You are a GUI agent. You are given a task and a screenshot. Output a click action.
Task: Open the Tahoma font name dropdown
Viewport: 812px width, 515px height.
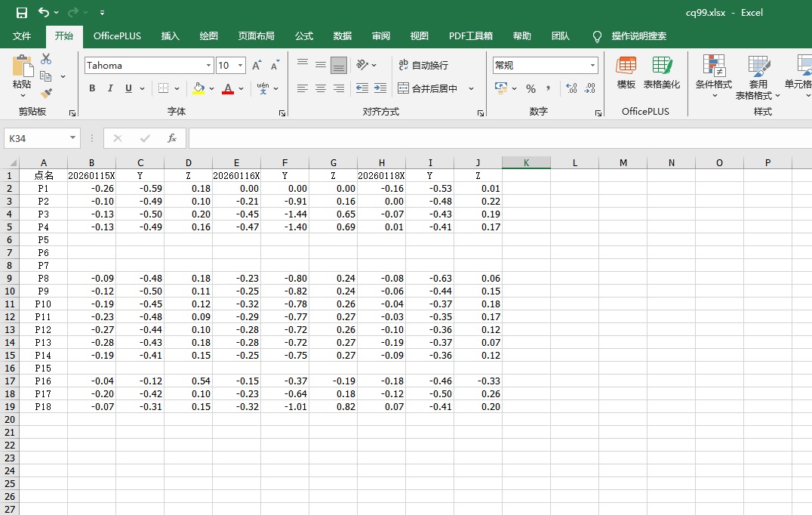(x=208, y=66)
